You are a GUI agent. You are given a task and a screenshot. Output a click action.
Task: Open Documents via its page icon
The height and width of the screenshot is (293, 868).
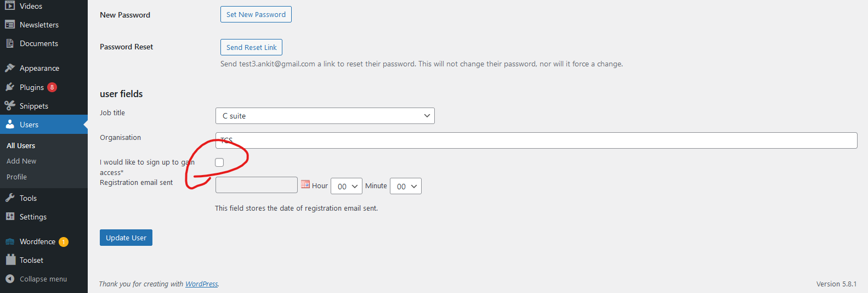pyautogui.click(x=10, y=43)
